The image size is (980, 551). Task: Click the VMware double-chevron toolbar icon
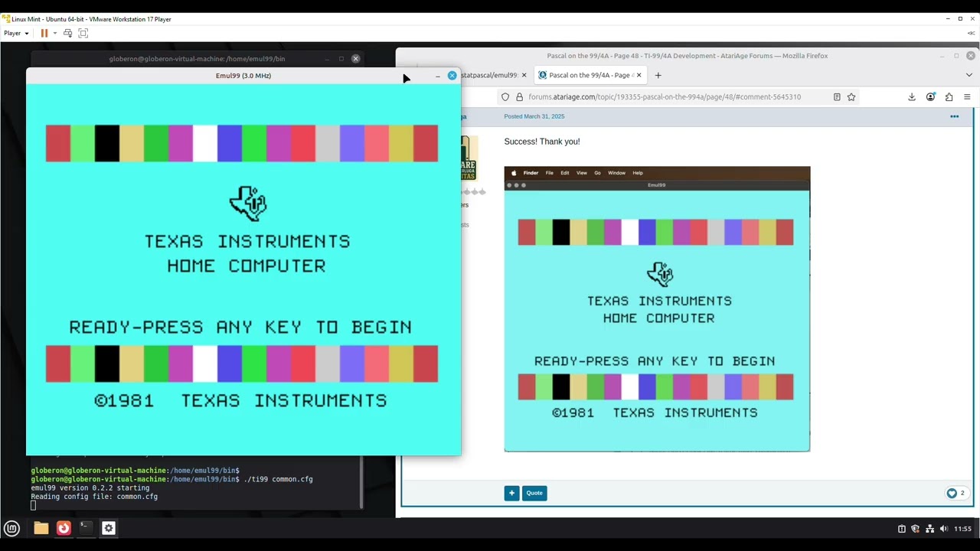[972, 33]
